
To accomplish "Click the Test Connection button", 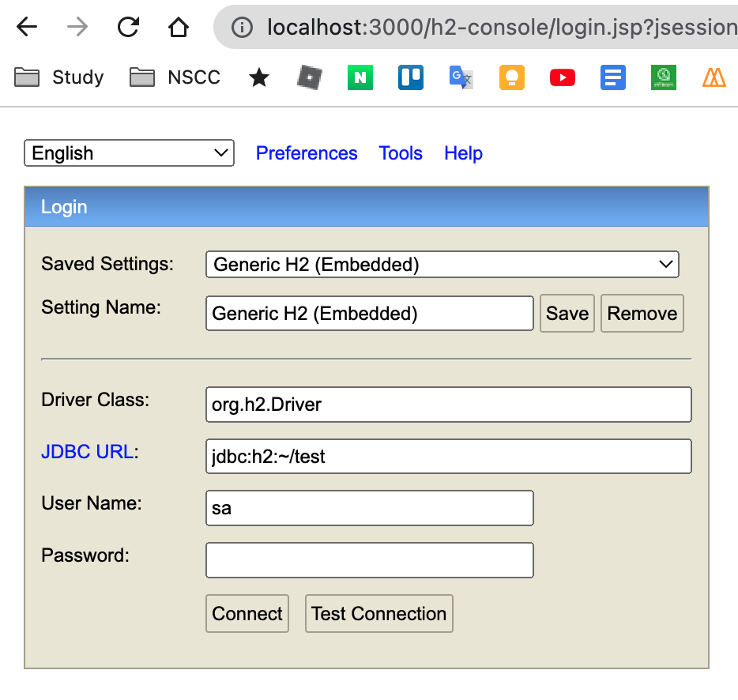I will (379, 613).
